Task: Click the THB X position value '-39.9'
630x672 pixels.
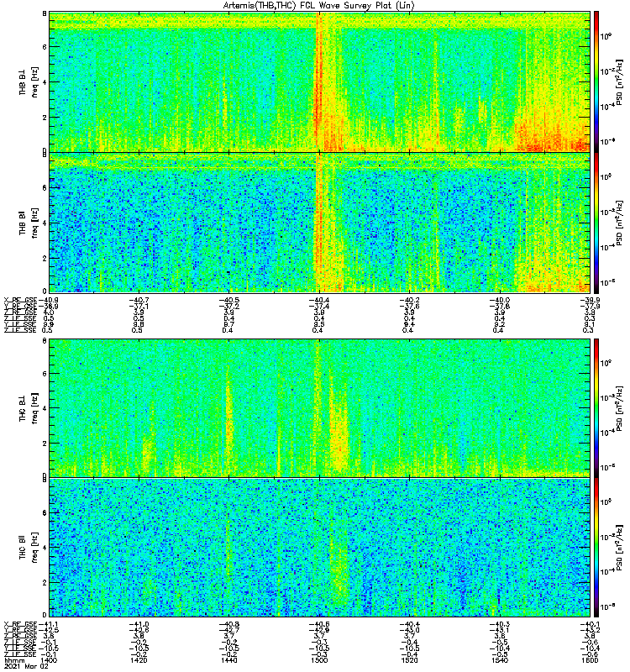Action: pyautogui.click(x=590, y=300)
